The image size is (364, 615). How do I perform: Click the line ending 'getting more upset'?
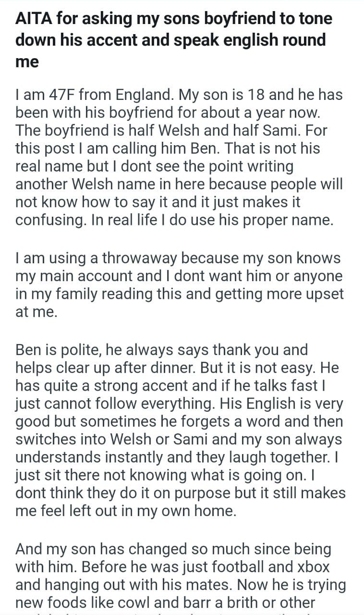click(180, 294)
